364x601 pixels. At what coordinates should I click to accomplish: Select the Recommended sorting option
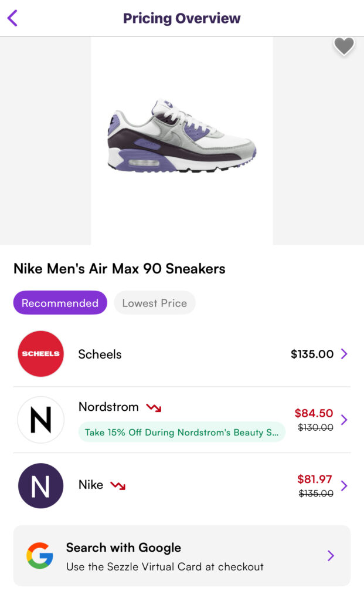coord(60,303)
